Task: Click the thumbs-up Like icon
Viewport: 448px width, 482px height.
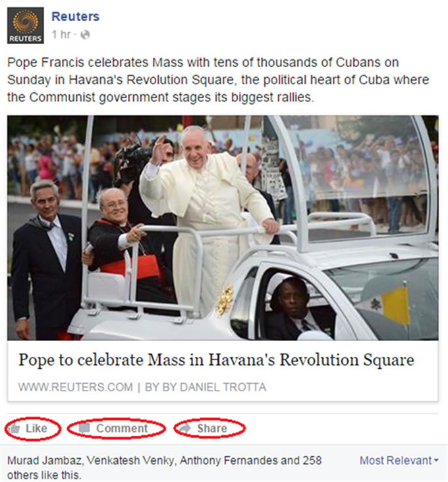Action: pos(14,428)
